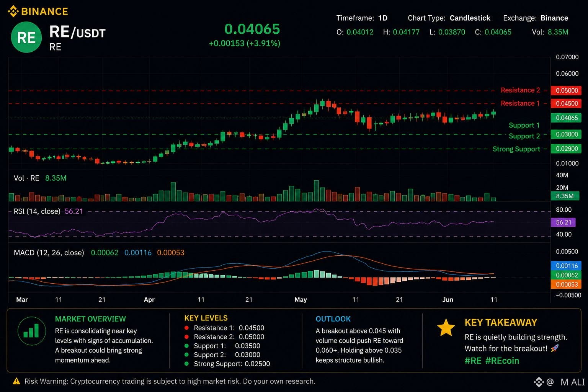This screenshot has height=392, width=588.
Task: Click the 'Strong Support: 0.02500' line in Key Levels
Action: [x=232, y=364]
